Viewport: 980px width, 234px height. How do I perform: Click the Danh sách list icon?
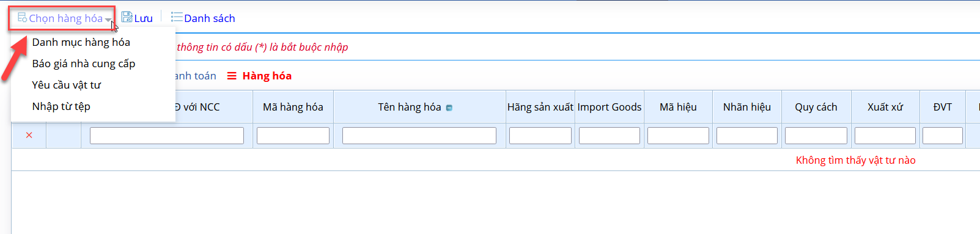(176, 18)
